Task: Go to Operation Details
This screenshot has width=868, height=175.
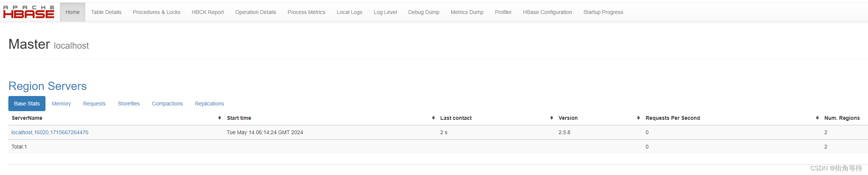Action: tap(255, 12)
